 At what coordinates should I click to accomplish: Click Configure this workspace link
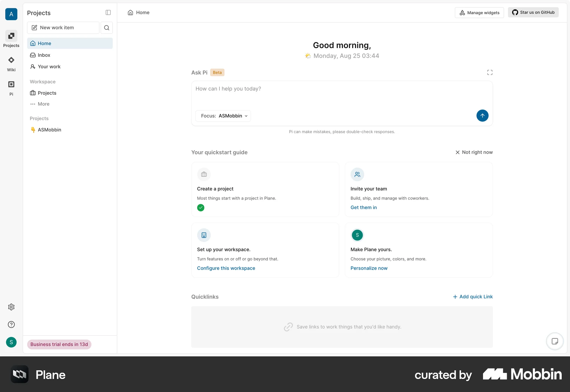(x=226, y=268)
